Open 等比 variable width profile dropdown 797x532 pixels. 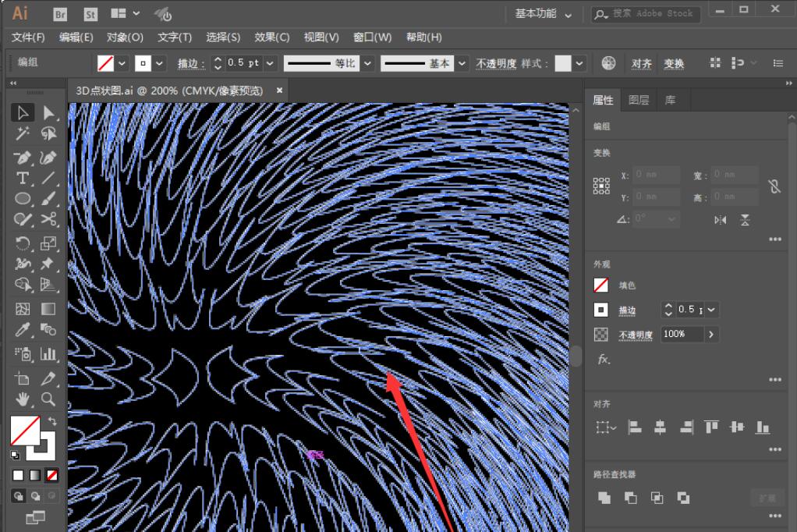(367, 64)
